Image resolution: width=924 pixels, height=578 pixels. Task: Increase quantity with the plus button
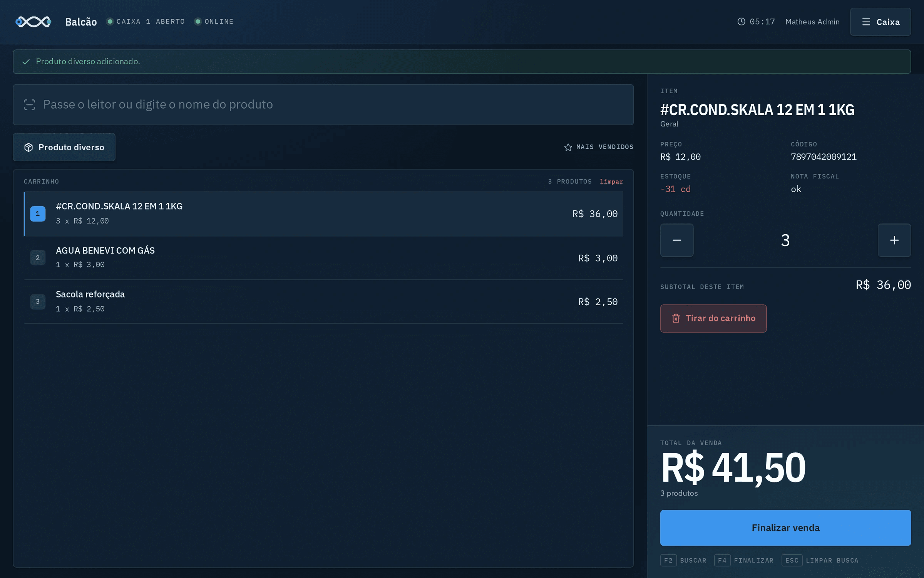tap(894, 240)
